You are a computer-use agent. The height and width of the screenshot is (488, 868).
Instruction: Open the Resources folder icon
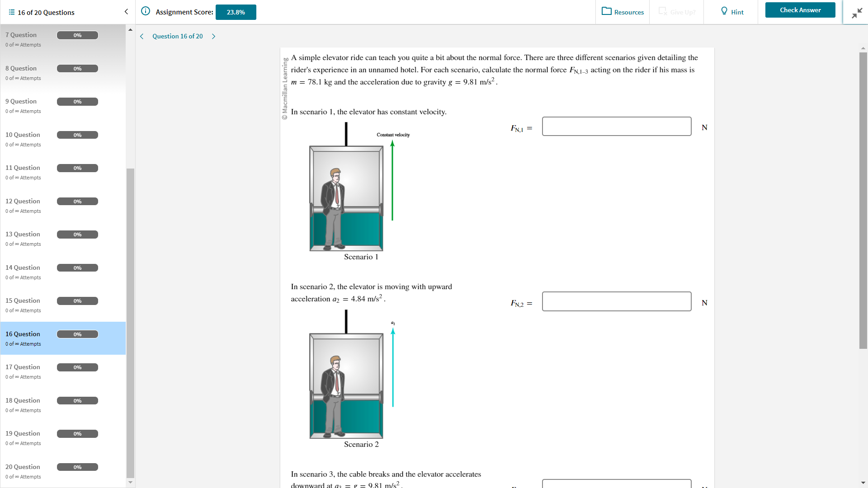pos(606,11)
